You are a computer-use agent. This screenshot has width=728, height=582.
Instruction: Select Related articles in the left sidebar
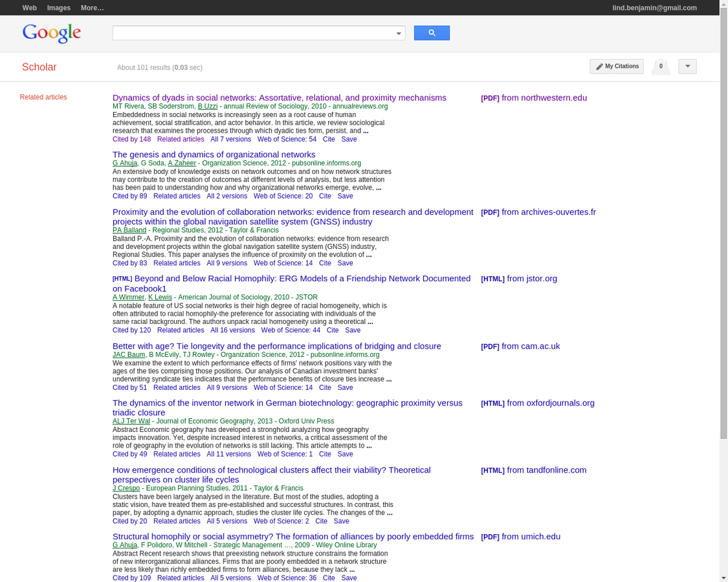(43, 97)
